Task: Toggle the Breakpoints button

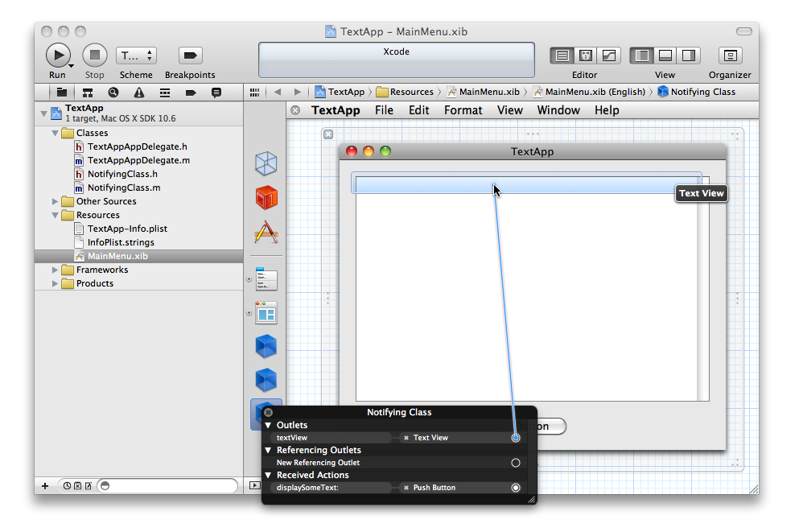Action: click(x=190, y=56)
